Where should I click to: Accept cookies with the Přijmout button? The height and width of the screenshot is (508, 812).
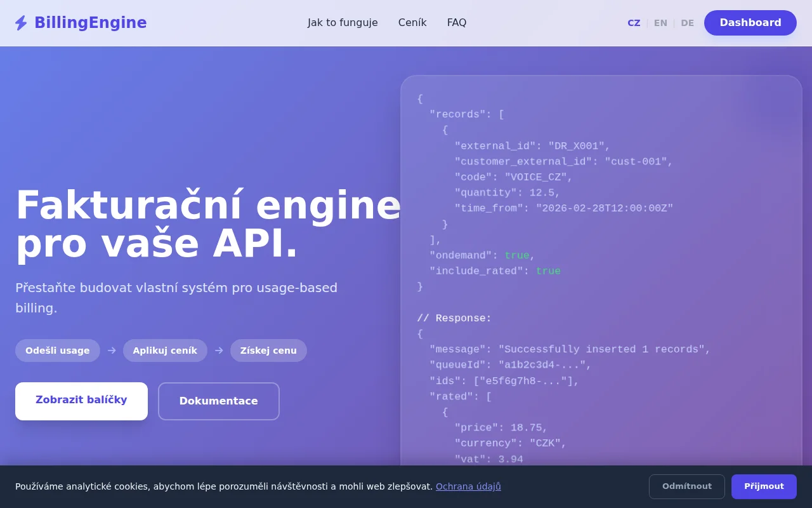click(764, 486)
